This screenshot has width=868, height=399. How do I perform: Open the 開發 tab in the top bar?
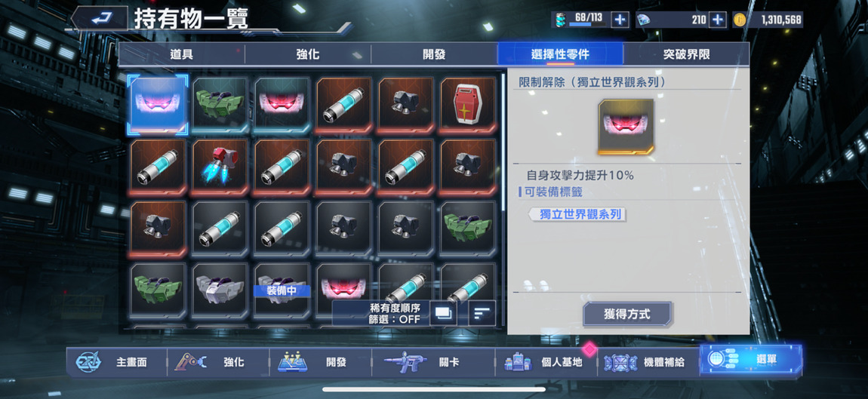point(434,54)
